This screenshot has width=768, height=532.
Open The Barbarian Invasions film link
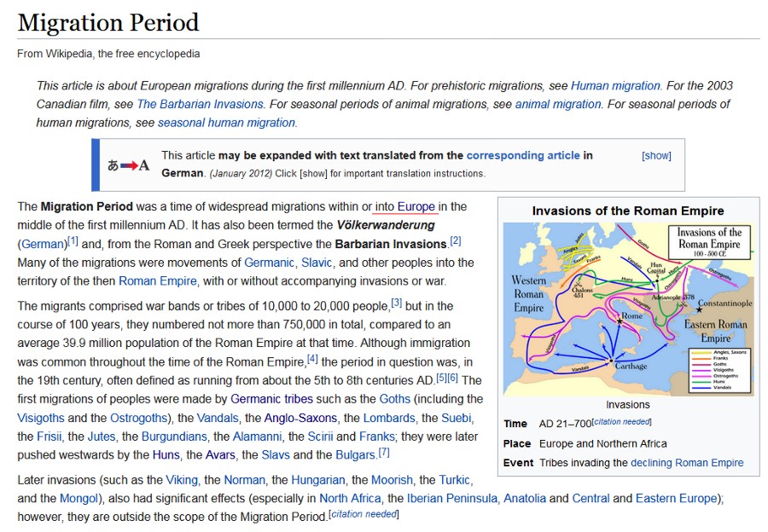(x=200, y=104)
